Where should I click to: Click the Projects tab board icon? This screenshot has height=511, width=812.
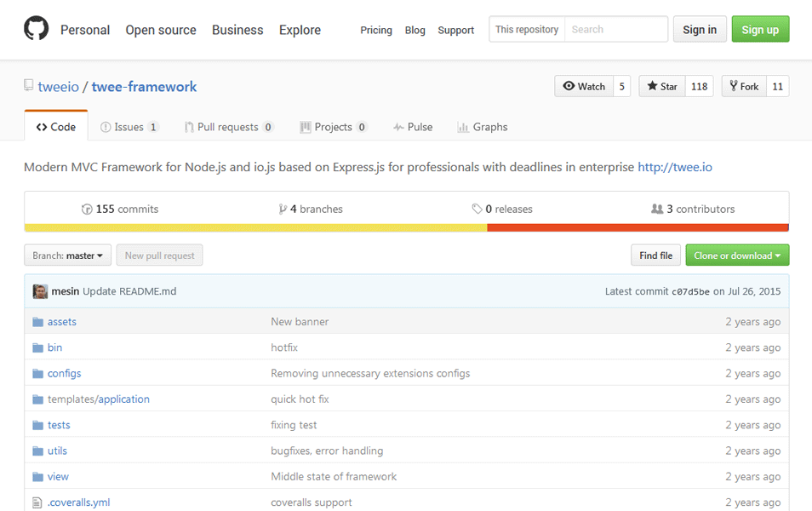point(306,127)
